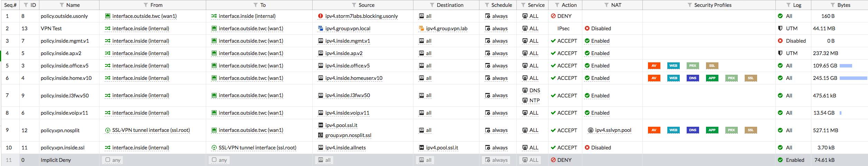This screenshot has height=166, width=868.
Task: Click the DENY icon in policy.outside.usonly row
Action: coord(553,16)
